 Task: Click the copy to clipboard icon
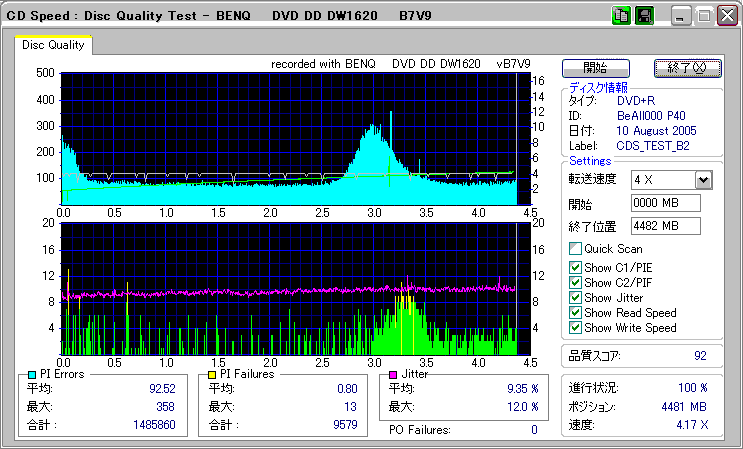pyautogui.click(x=621, y=16)
